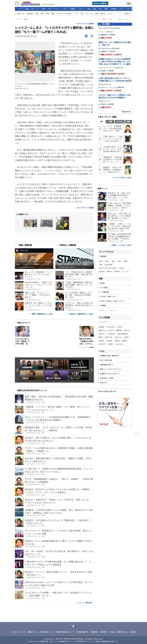
Task: Open 新着ニュースをもっと見る link
Action: 122,245
